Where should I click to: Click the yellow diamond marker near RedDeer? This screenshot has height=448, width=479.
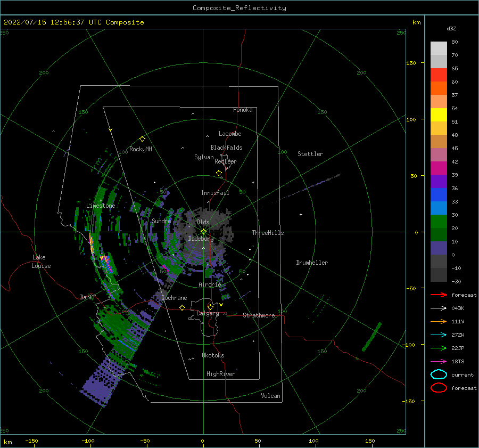[219, 173]
